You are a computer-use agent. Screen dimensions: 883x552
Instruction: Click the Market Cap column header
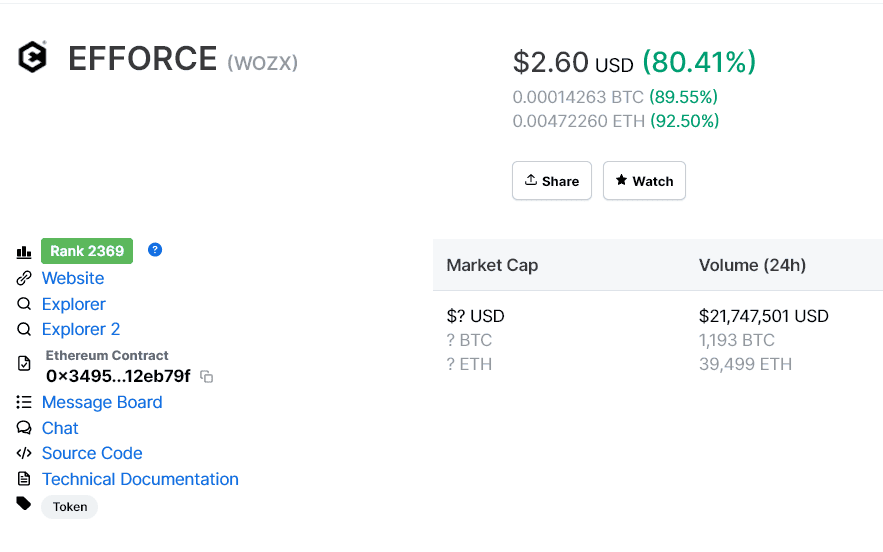tap(492, 265)
